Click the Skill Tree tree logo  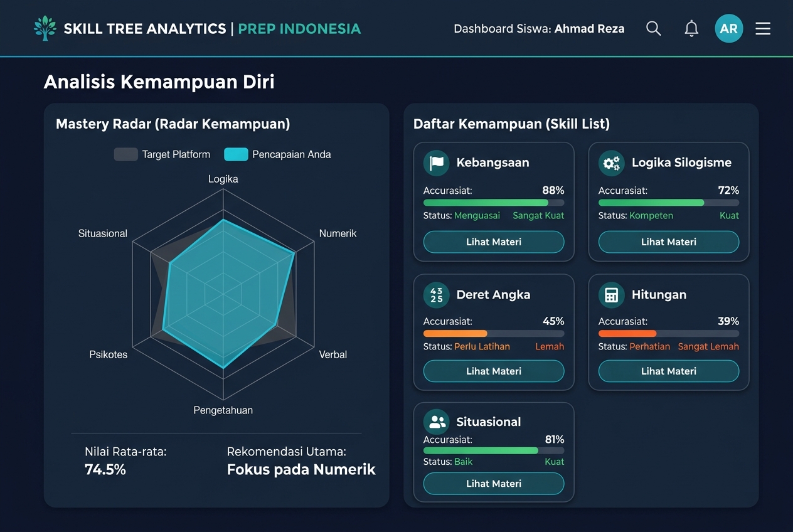click(x=45, y=28)
